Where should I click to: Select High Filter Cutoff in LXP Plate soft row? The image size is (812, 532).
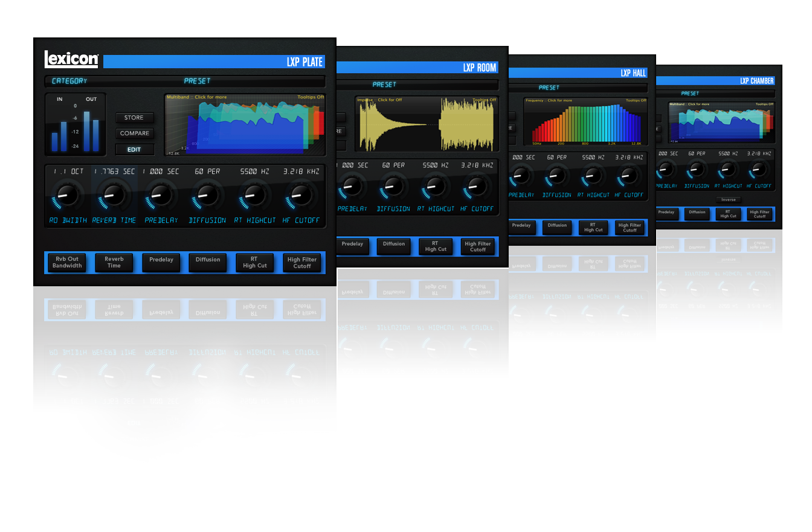click(302, 263)
